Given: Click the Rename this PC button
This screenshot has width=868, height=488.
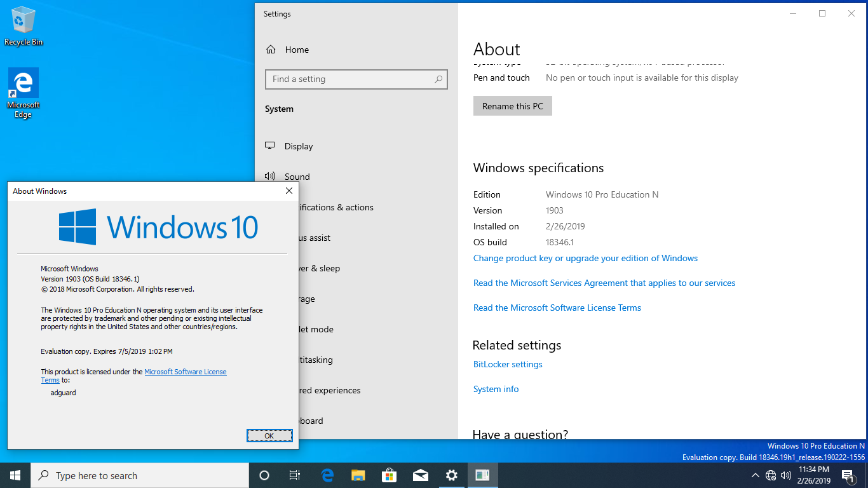Looking at the screenshot, I should click(513, 106).
